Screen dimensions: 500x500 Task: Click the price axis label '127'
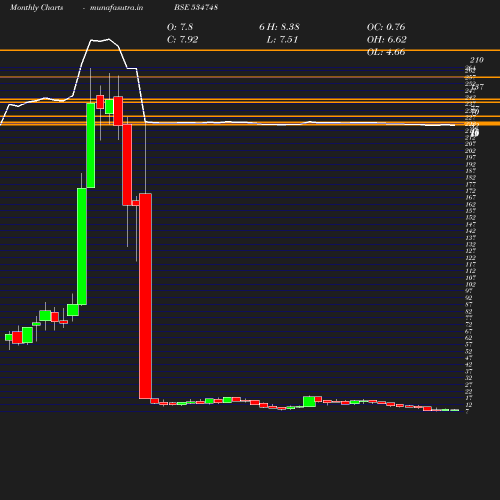(x=470, y=251)
